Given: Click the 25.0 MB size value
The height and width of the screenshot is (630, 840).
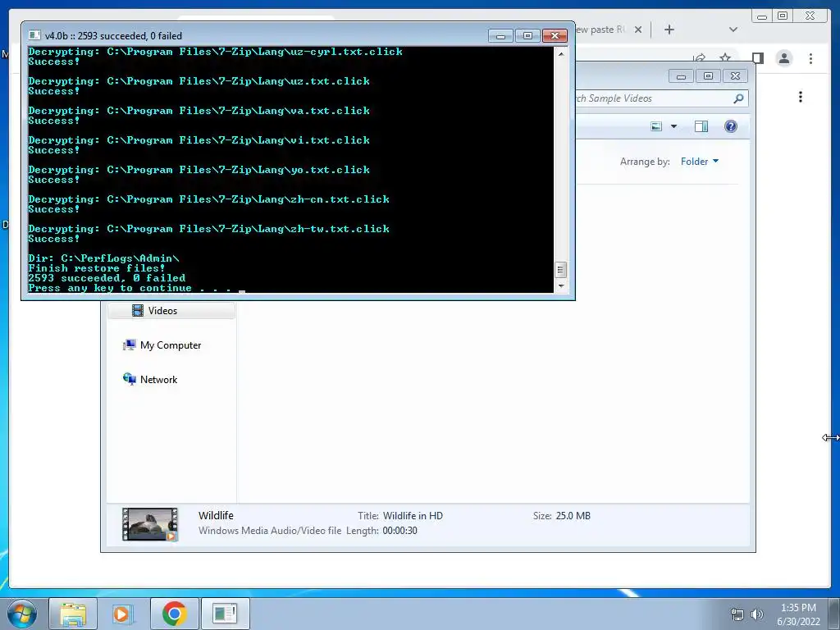Looking at the screenshot, I should pos(573,516).
